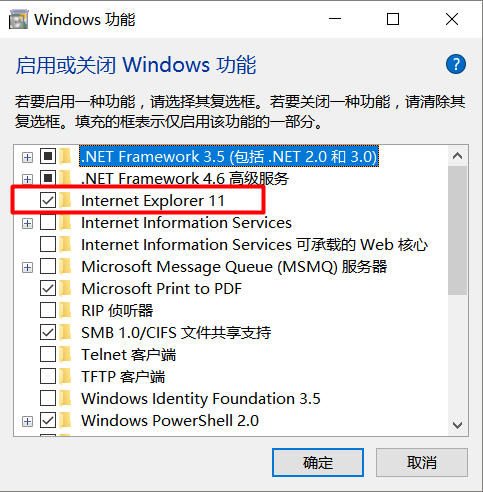The height and width of the screenshot is (492, 483).
Task: Select Internet Information Services 可承载的 Web 核心 item
Action: 254,244
